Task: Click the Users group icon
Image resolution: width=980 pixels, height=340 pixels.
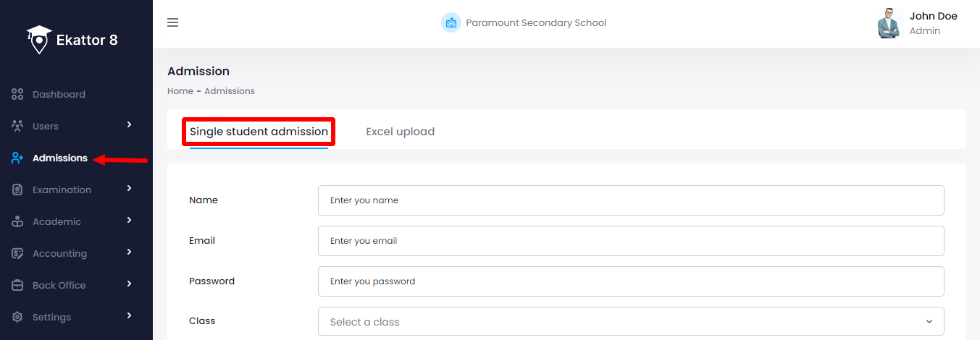Action: click(18, 126)
